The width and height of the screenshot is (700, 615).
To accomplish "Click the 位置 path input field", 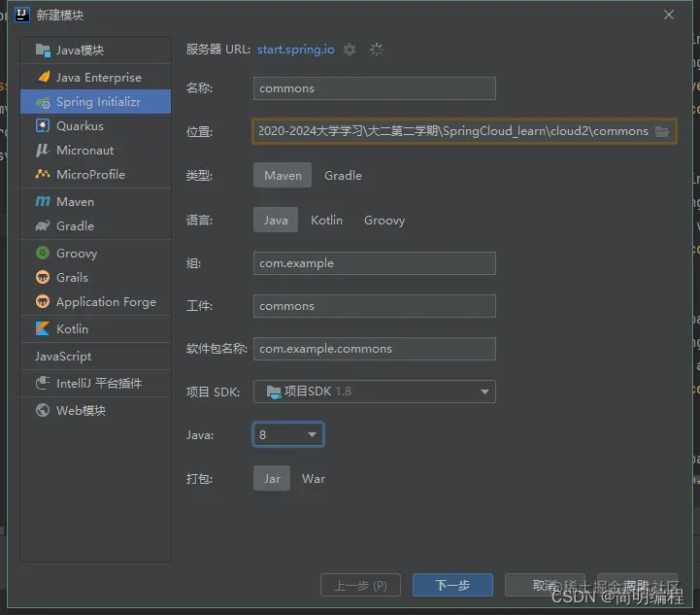I will [x=464, y=131].
